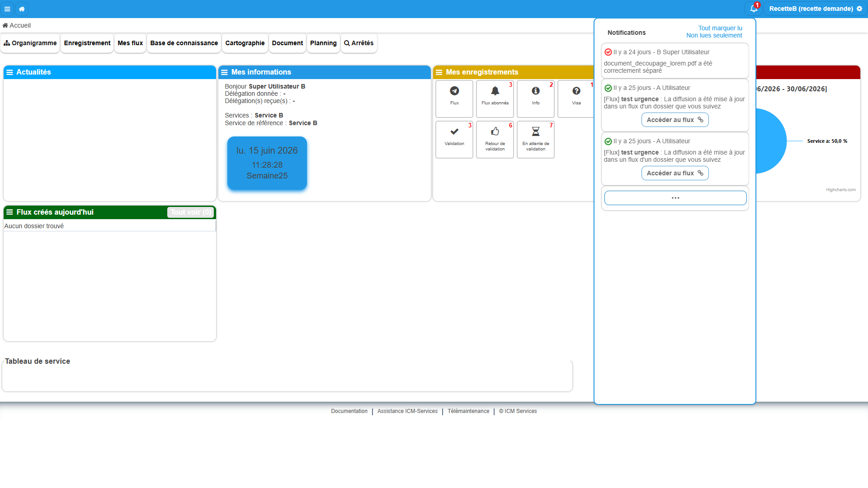Click Tout marquer lu link
868x488 pixels.
coord(720,28)
